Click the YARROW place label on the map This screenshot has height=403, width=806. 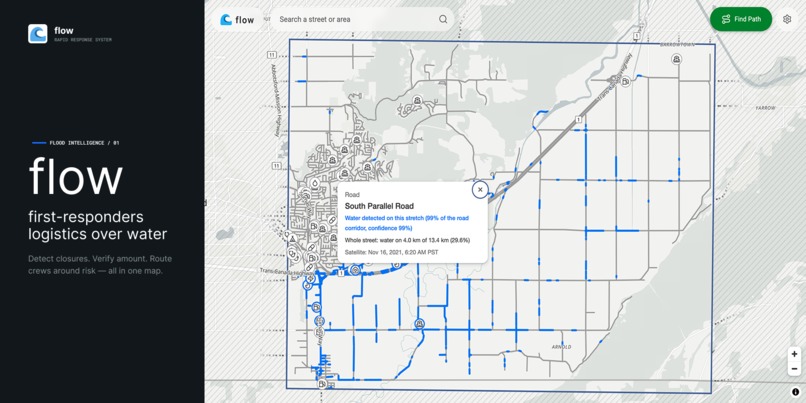[765, 108]
